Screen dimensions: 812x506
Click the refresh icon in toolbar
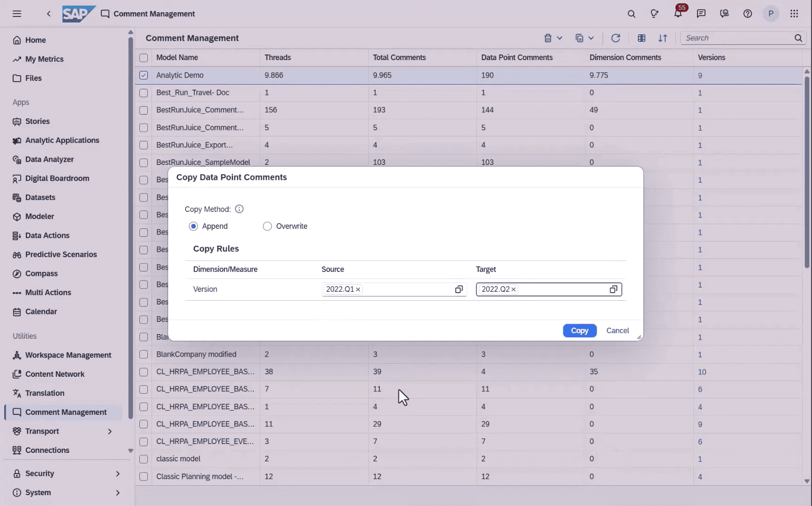pos(615,38)
